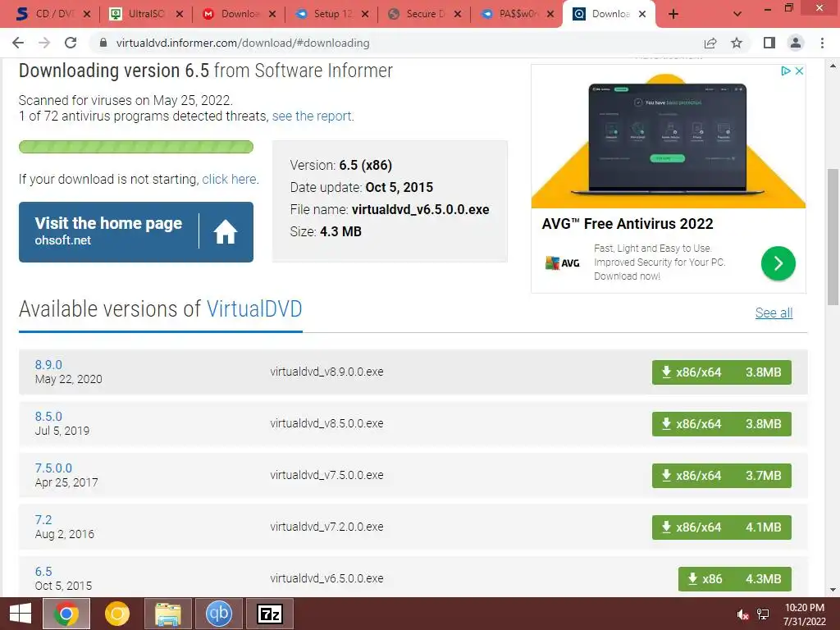Click the page vertical scrollbar thumb

point(833,236)
